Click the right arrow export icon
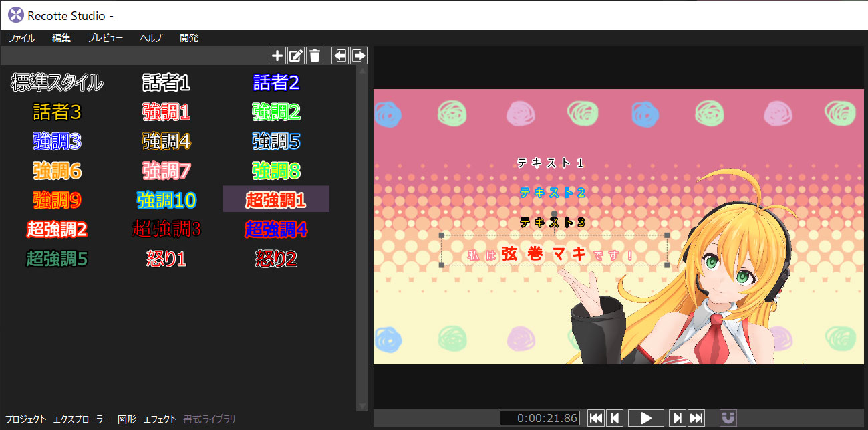This screenshot has width=868, height=430. tap(359, 56)
